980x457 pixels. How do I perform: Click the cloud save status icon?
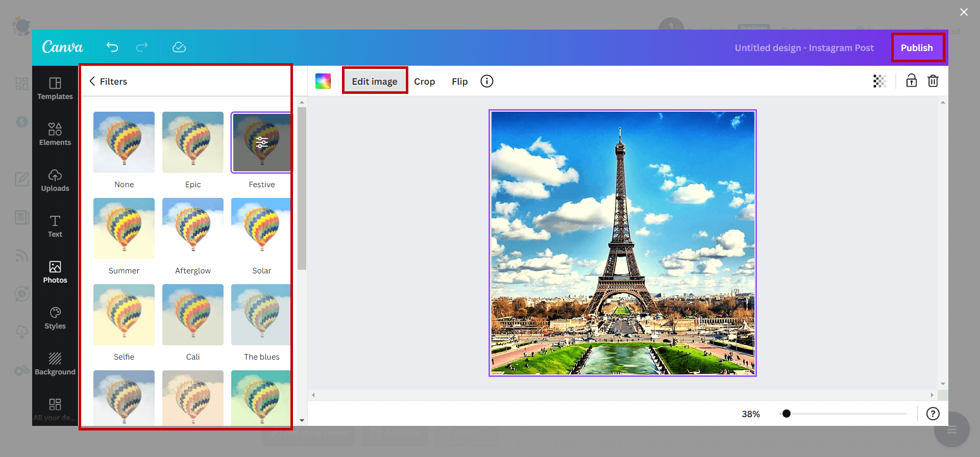[179, 47]
